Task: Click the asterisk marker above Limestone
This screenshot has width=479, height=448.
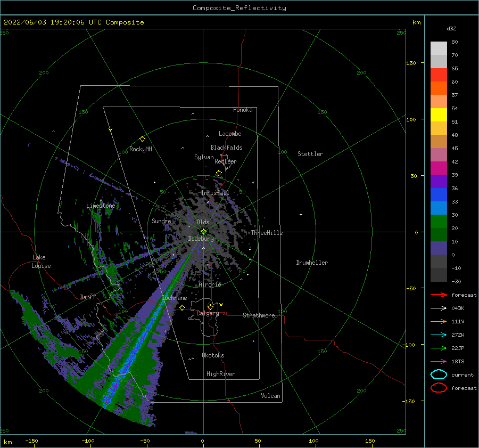Action: (x=101, y=201)
